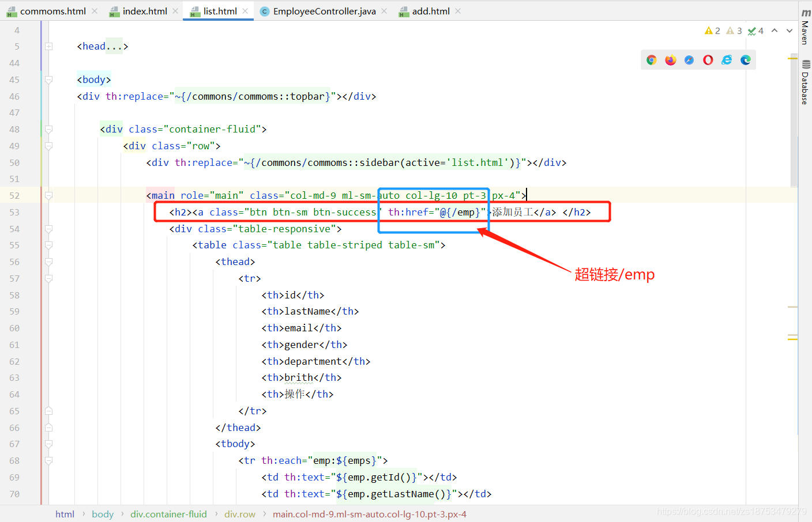The width and height of the screenshot is (812, 522).
Task: Open in Firefox browser icon
Action: (x=670, y=60)
